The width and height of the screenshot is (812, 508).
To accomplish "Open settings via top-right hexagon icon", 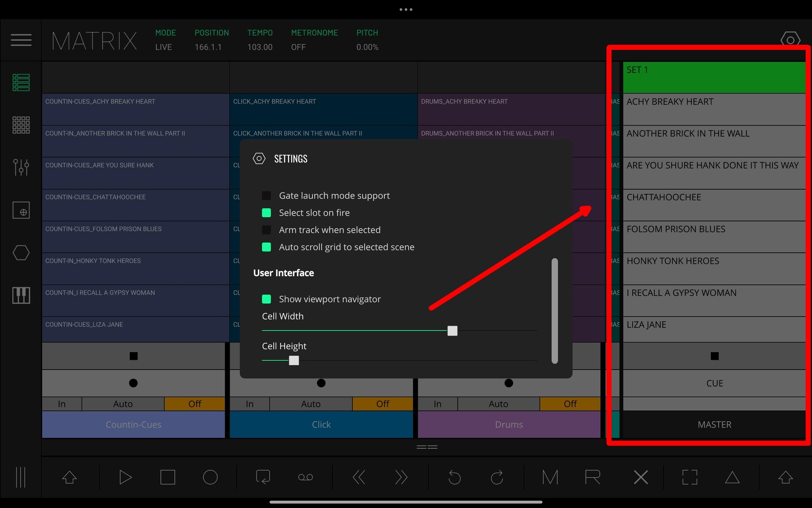I will (790, 40).
